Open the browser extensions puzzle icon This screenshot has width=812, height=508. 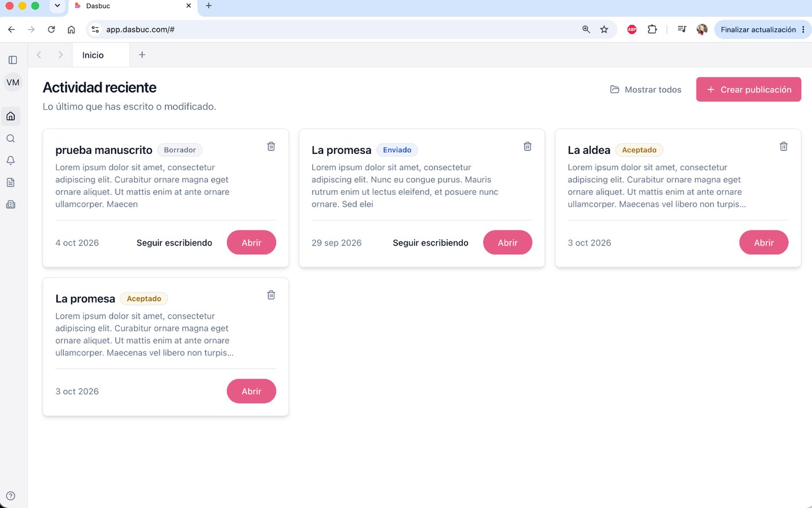click(652, 30)
